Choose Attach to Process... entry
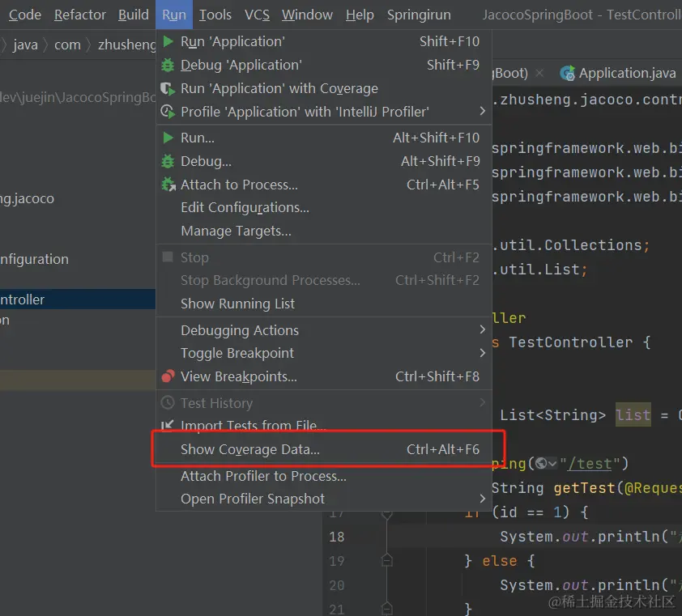 (x=324, y=185)
